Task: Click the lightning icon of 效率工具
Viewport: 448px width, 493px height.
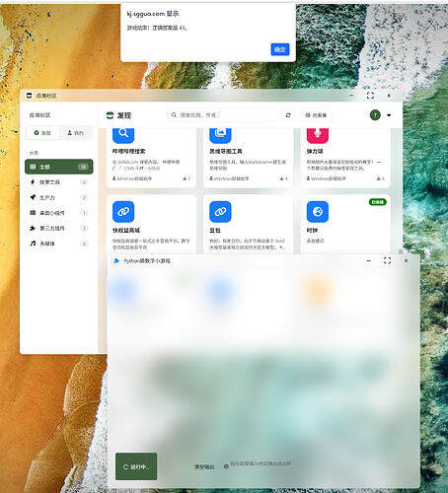Action: 33,182
